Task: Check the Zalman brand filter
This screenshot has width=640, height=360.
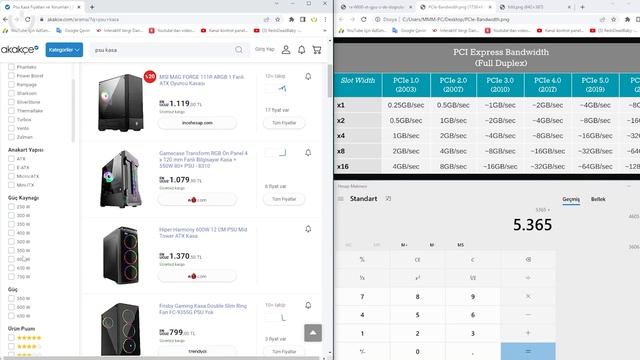Action: 11,137
